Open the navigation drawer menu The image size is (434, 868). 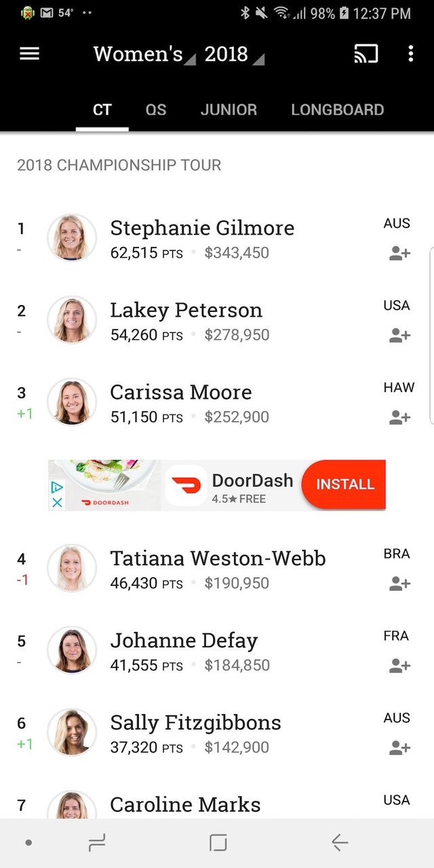pyautogui.click(x=28, y=54)
